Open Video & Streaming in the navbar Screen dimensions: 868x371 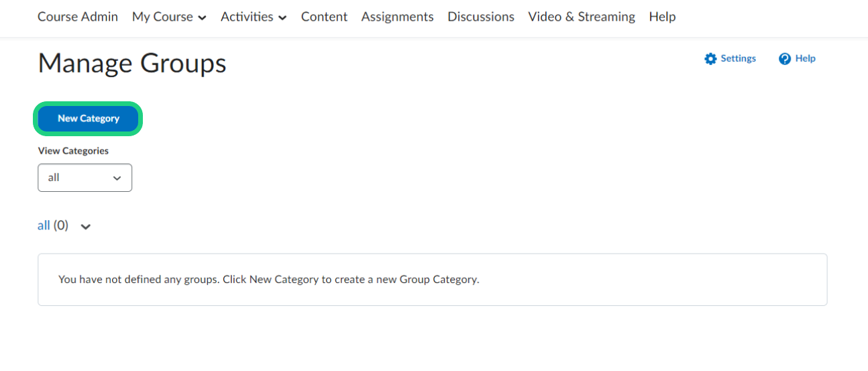point(581,17)
